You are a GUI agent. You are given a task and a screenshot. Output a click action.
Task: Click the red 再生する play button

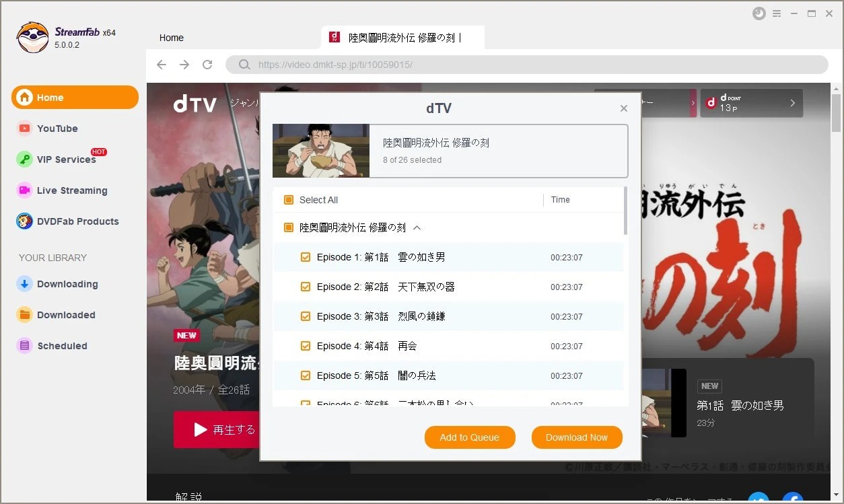(217, 429)
